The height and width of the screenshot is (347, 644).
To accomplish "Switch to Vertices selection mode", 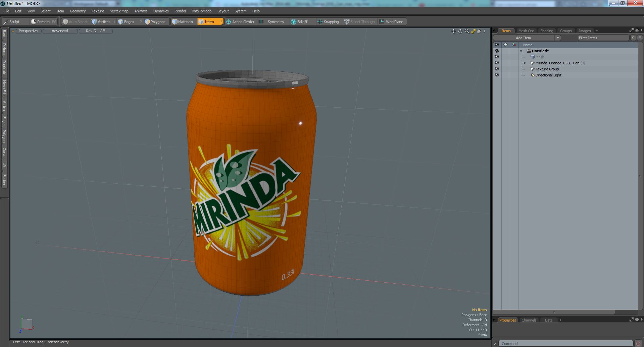I will (x=103, y=22).
